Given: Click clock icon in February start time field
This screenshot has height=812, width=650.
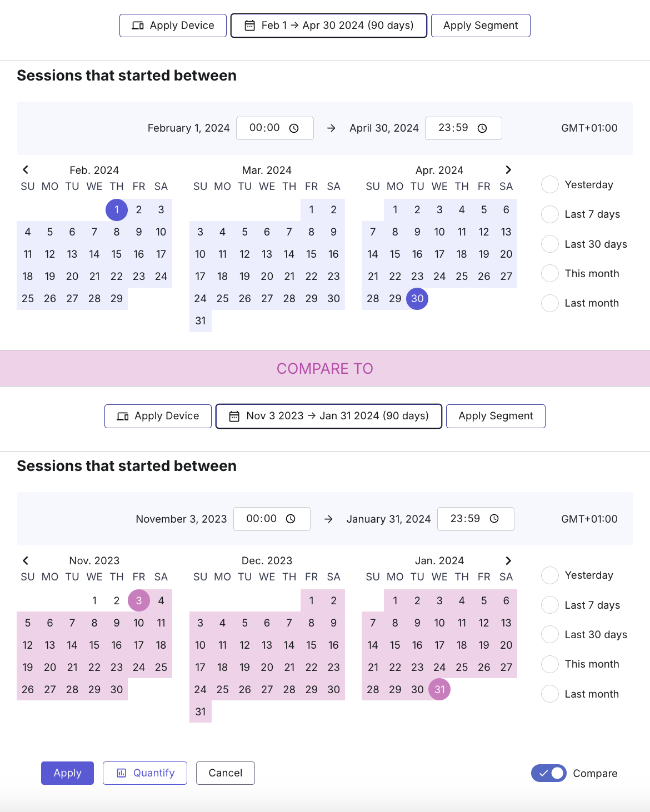Looking at the screenshot, I should point(294,128).
